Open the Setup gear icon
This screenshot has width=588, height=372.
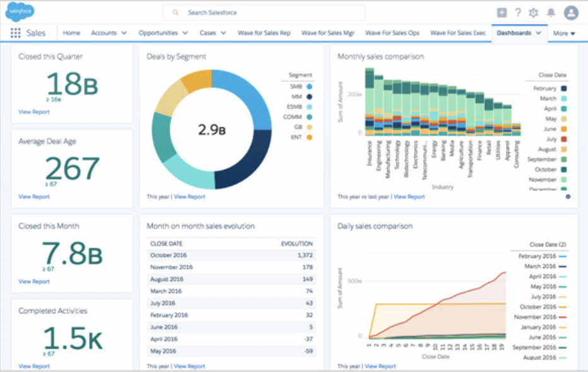click(533, 13)
